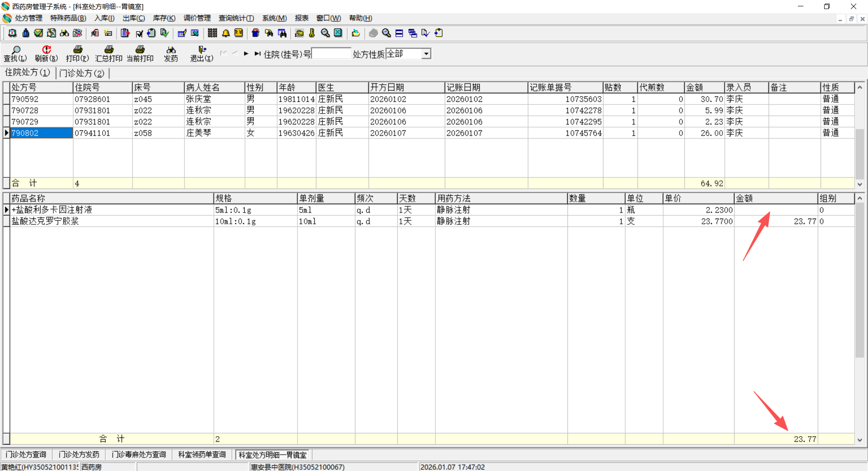Image resolution: width=868 pixels, height=471 pixels.
Task: Click the 开方日期 column header
Action: pyautogui.click(x=406, y=87)
